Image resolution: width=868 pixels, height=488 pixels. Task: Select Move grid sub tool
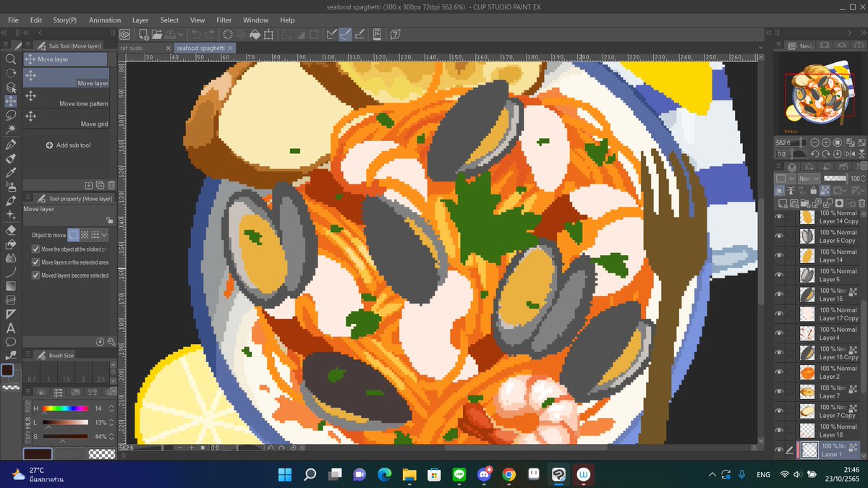pyautogui.click(x=67, y=119)
